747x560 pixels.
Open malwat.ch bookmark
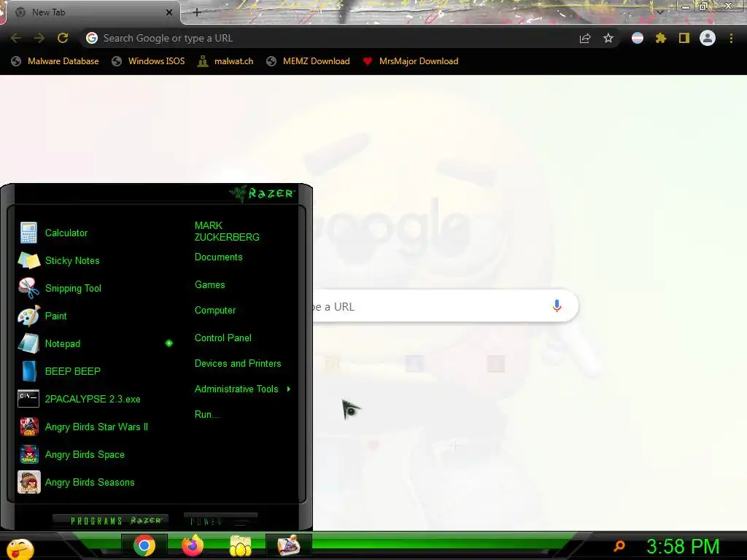point(225,61)
